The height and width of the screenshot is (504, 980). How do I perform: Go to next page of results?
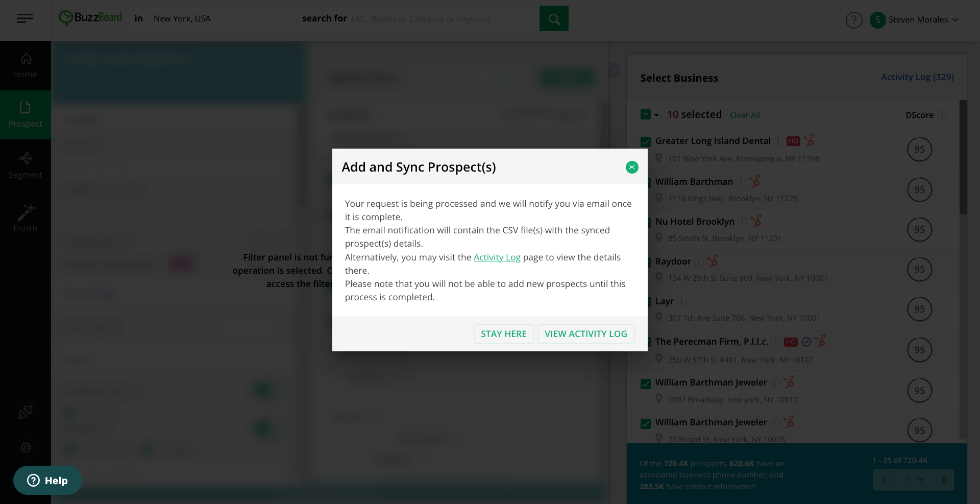(x=944, y=480)
